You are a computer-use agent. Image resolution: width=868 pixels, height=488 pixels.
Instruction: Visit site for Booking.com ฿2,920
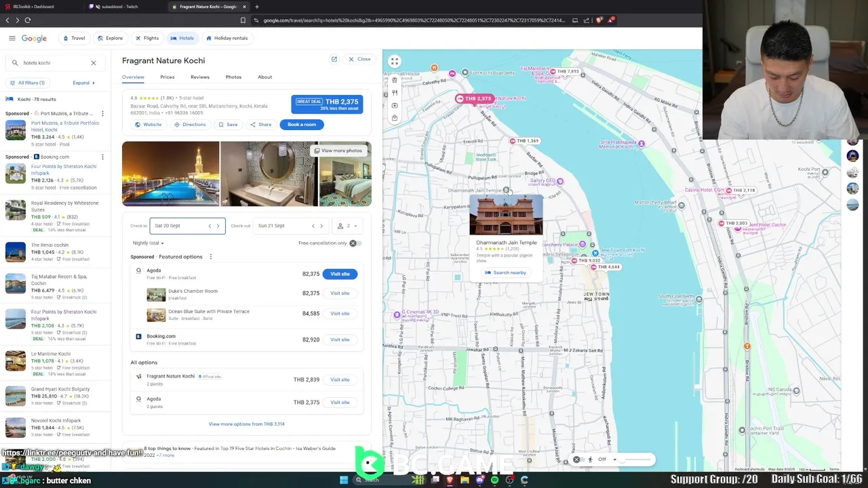[x=340, y=340]
